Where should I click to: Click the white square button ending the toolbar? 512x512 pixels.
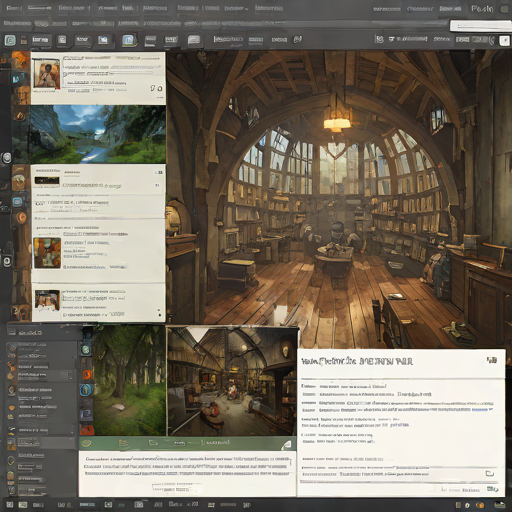coord(504,40)
